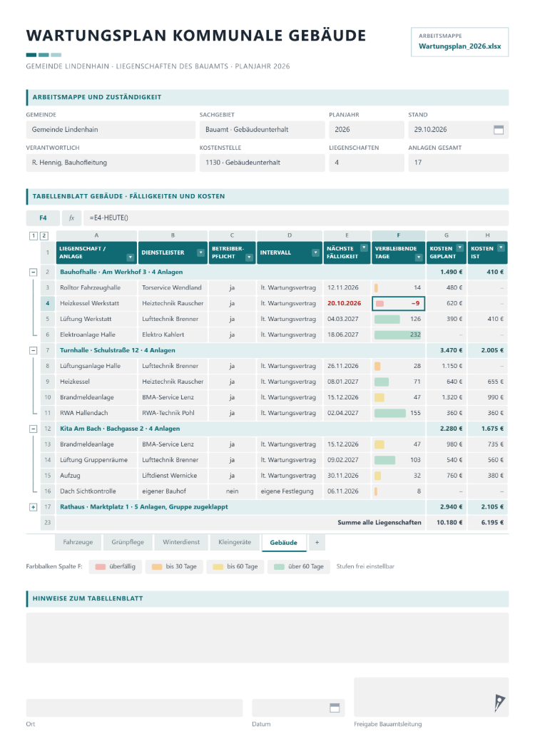The height and width of the screenshot is (756, 535).
Task: Collapse the Bauhofhalle group
Action: pos(34,272)
